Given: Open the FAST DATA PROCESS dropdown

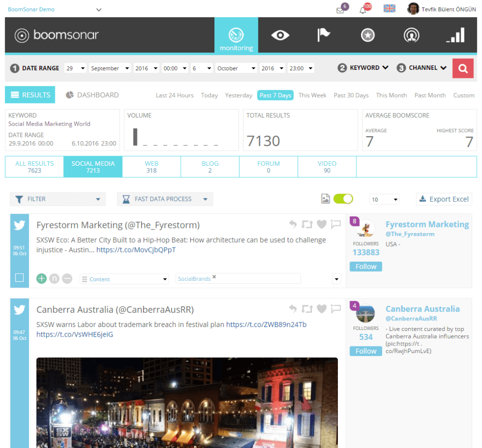Looking at the screenshot, I should click(x=165, y=199).
